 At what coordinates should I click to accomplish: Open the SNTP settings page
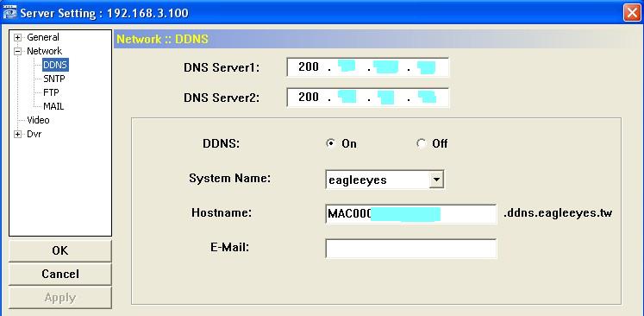coord(53,79)
